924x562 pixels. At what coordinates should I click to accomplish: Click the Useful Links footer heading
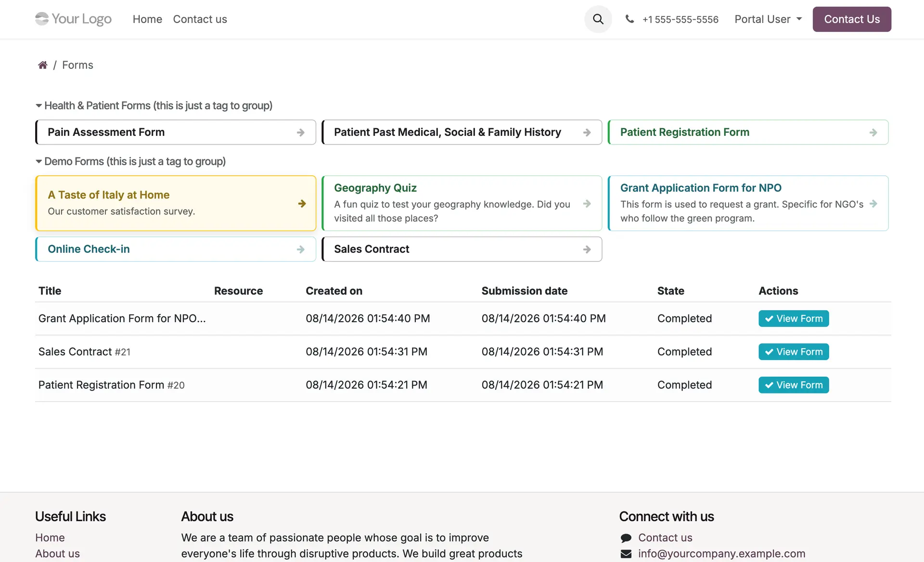coord(70,517)
